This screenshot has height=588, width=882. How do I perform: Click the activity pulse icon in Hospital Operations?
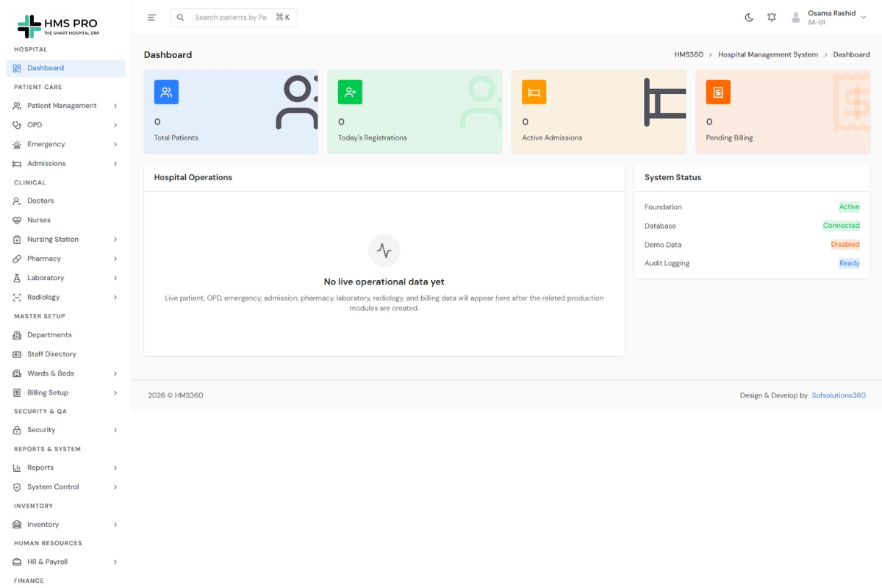pos(384,251)
